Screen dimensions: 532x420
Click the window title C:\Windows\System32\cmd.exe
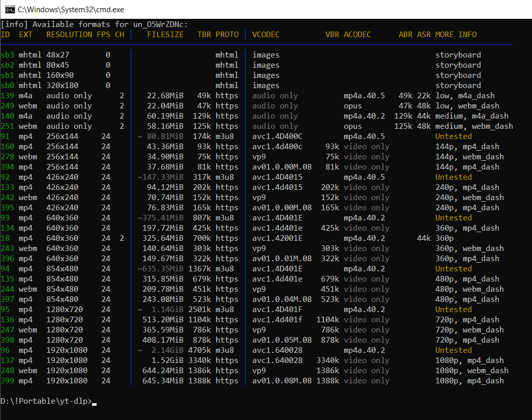pyautogui.click(x=71, y=10)
